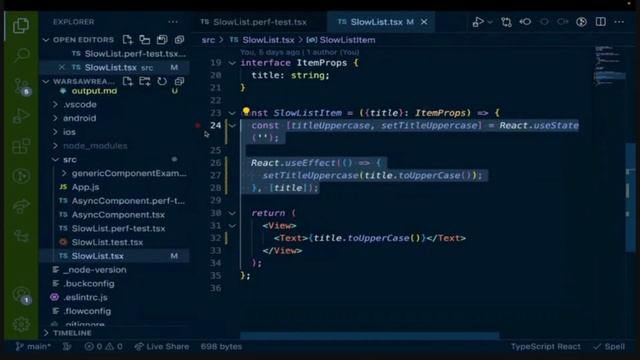640x360 pixels.
Task: Click src in the breadcrumb path
Action: [x=208, y=40]
